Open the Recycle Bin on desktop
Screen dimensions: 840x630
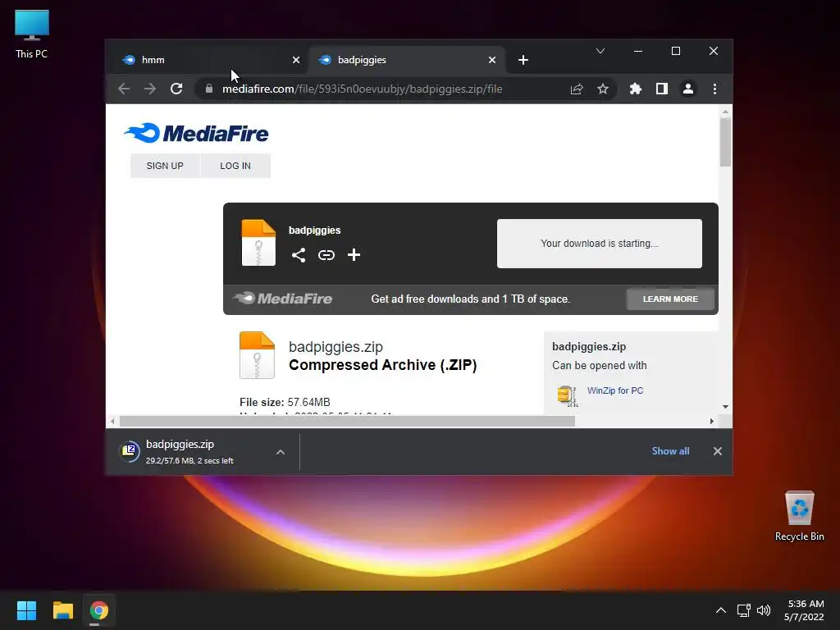tap(799, 516)
